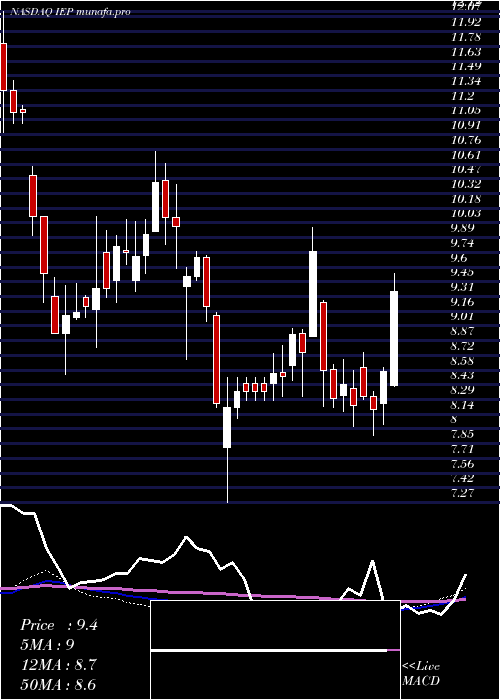Open the <<Live MACD link
This screenshot has width=500, height=700.
click(421, 673)
